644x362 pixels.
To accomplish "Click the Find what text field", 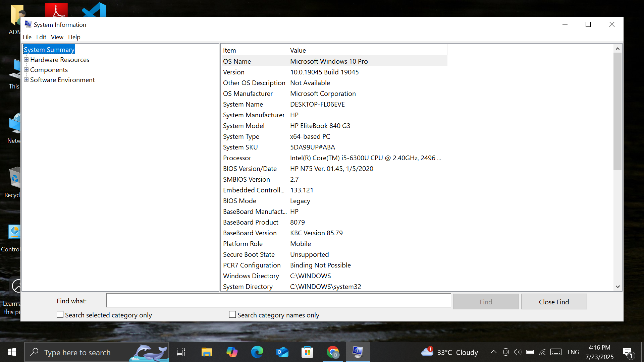I will point(278,300).
